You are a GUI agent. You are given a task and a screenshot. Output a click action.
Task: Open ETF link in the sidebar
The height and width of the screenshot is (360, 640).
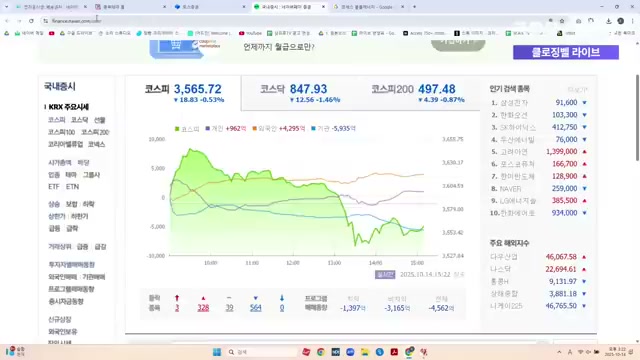(x=53, y=187)
